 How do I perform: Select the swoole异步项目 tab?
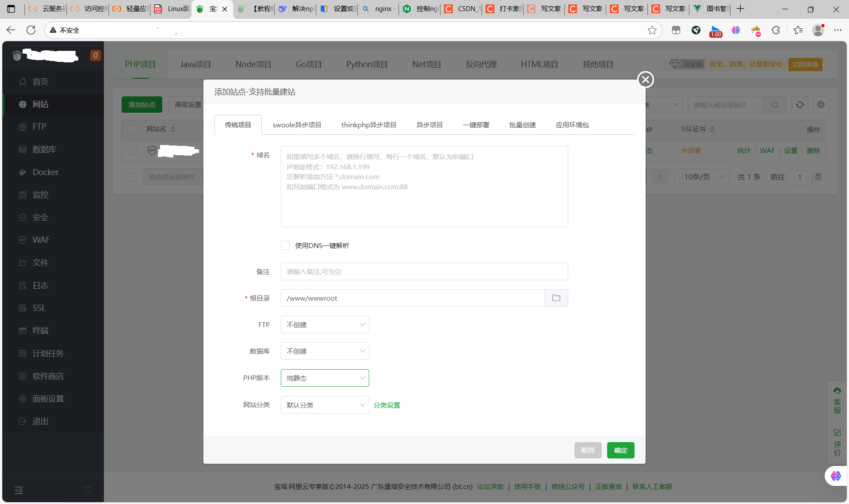(297, 125)
